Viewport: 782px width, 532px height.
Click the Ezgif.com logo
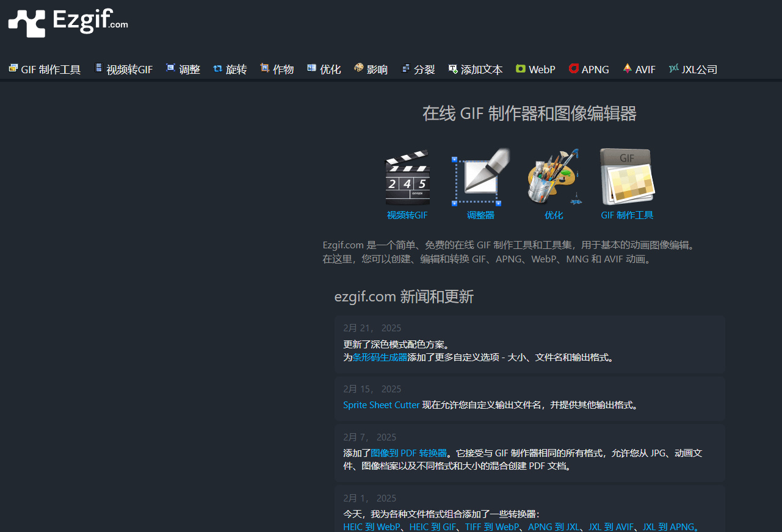pos(68,23)
